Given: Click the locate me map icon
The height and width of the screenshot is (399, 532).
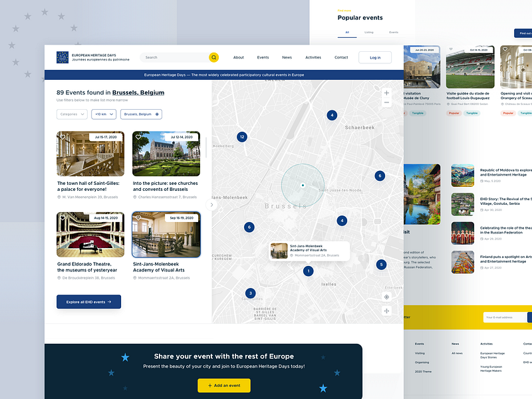Looking at the screenshot, I should pyautogui.click(x=386, y=297).
